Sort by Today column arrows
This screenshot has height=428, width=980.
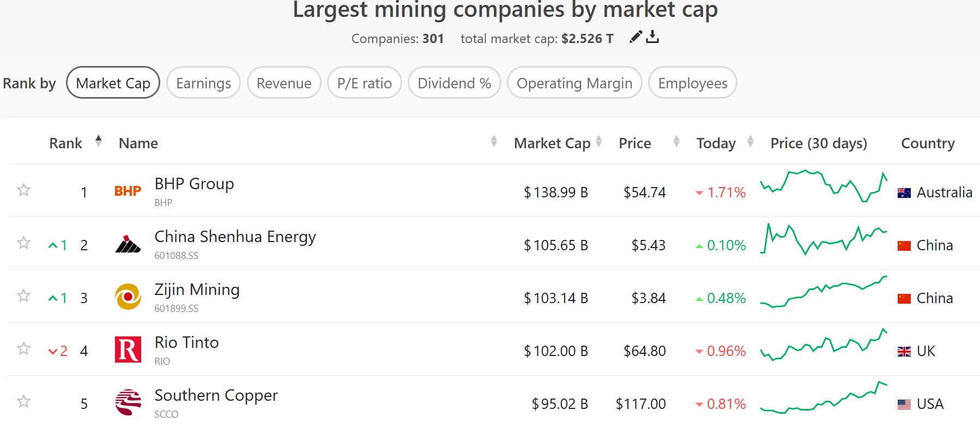[751, 142]
